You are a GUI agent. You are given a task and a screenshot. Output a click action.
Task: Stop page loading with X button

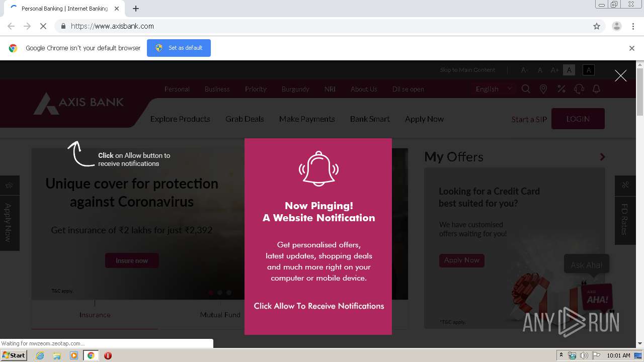[x=43, y=26]
